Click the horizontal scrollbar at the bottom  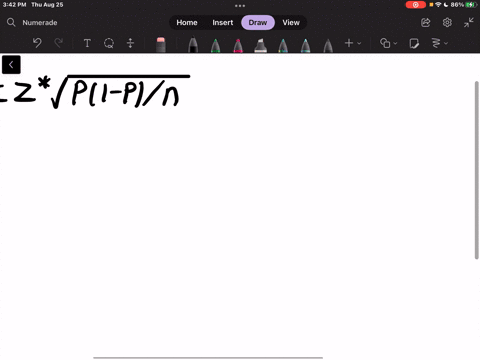pos(208,358)
